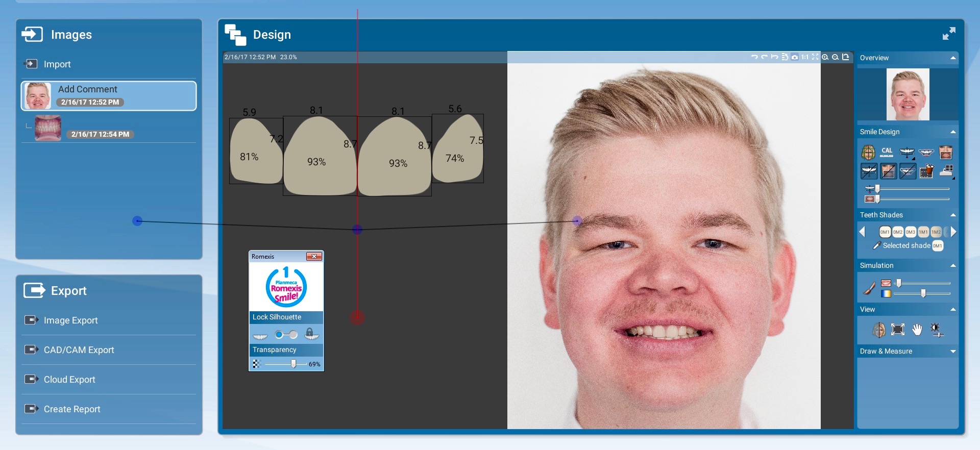This screenshot has width=980, height=450.
Task: Toggle the crossed-out face photo visibility
Action: [888, 171]
